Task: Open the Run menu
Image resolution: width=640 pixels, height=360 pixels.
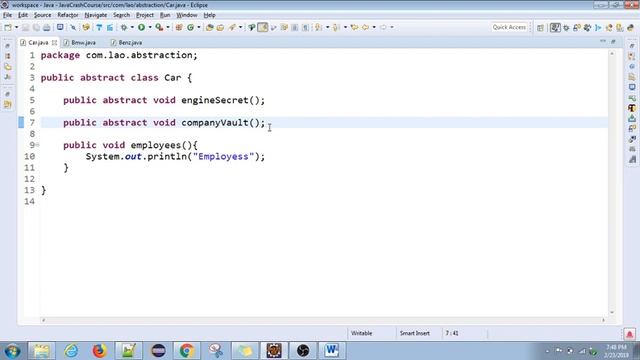Action: point(165,15)
